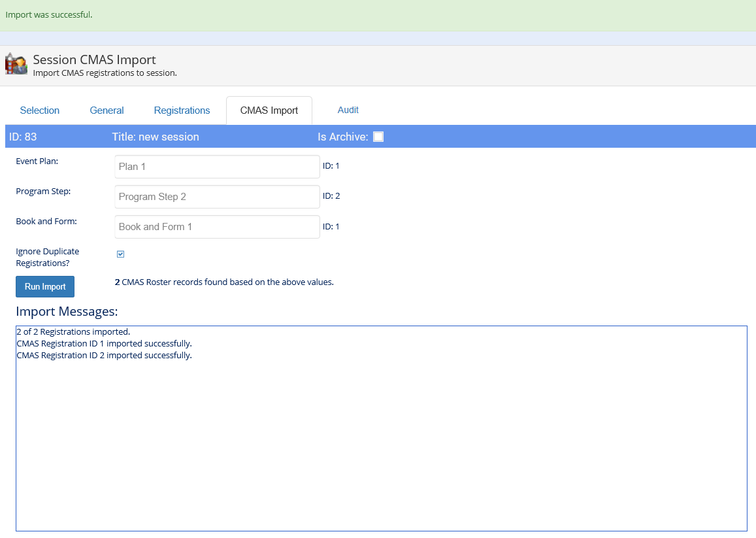This screenshot has width=756, height=538.
Task: Click the Event Plan input field
Action: pyautogui.click(x=217, y=167)
